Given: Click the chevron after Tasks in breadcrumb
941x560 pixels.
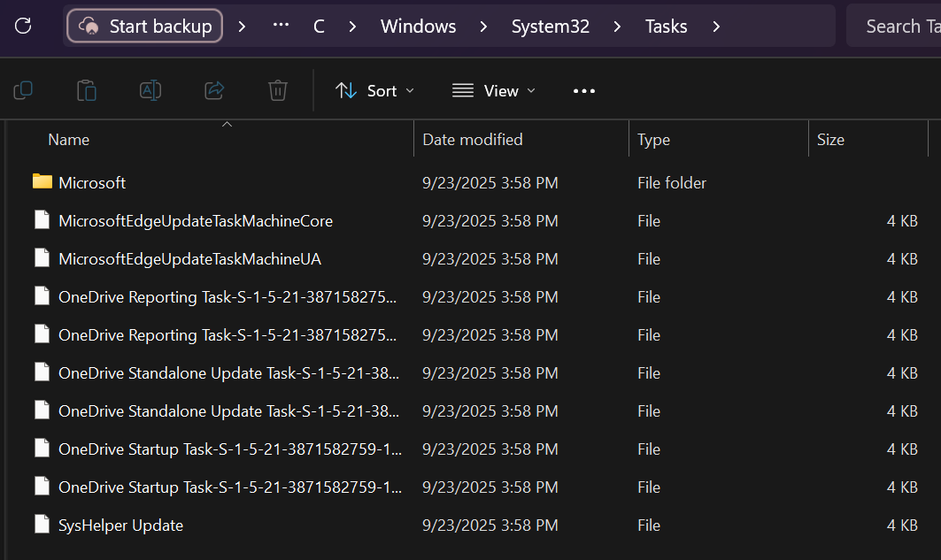Looking at the screenshot, I should [x=715, y=26].
